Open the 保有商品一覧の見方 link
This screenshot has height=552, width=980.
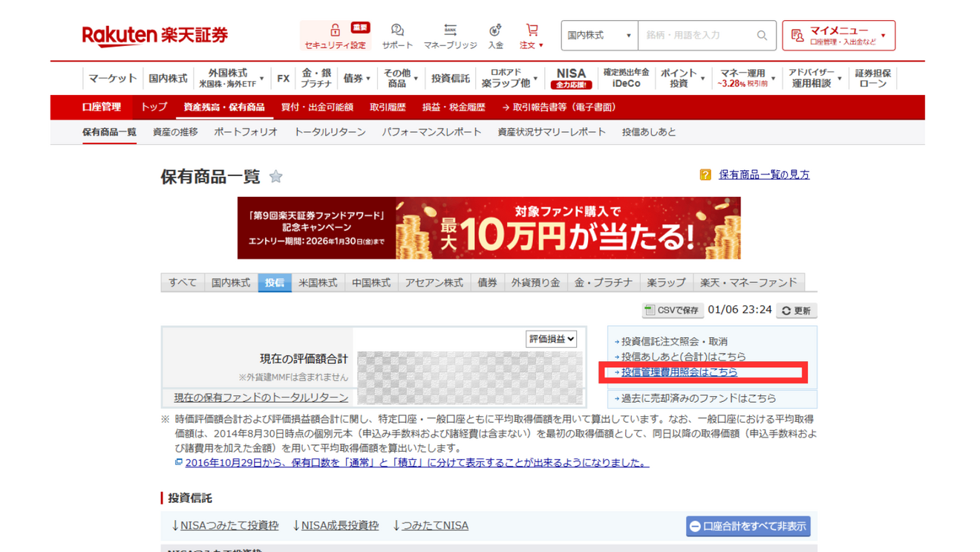pyautogui.click(x=764, y=175)
